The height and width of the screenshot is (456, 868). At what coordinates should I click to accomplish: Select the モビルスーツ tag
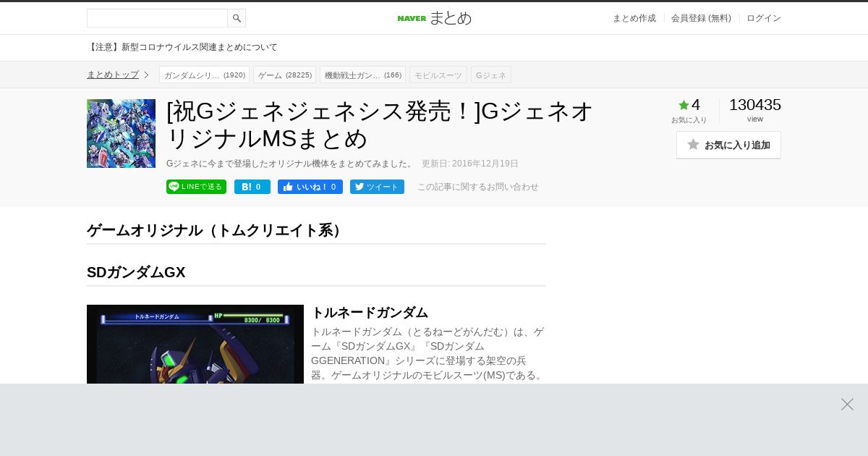click(x=438, y=75)
